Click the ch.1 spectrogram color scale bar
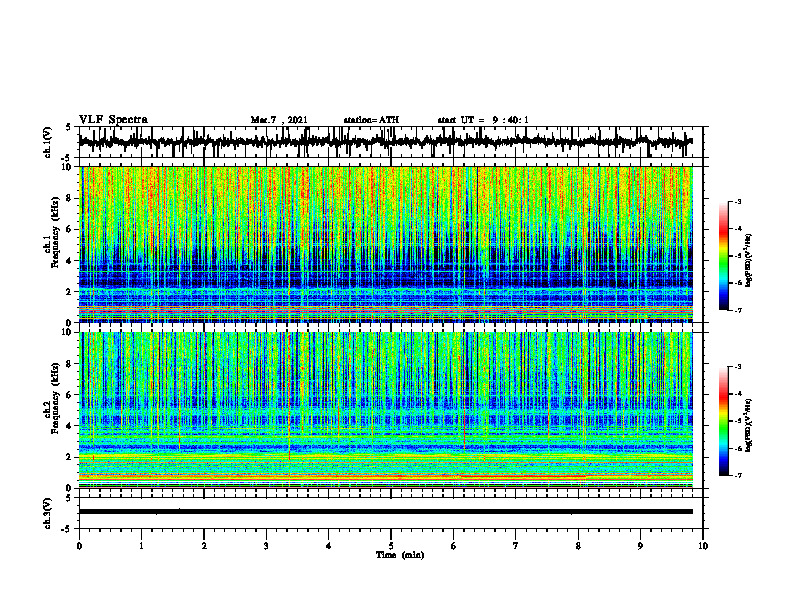This screenshot has width=792, height=612. (723, 256)
